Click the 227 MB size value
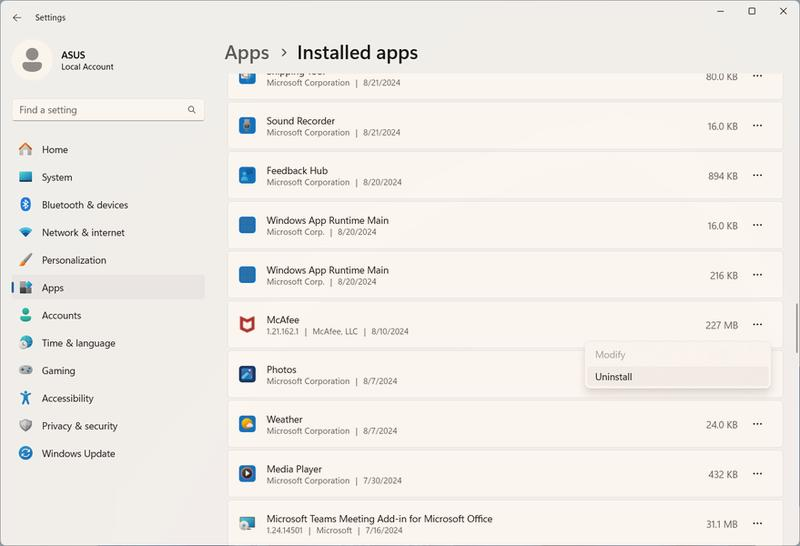The height and width of the screenshot is (546, 800). (721, 325)
